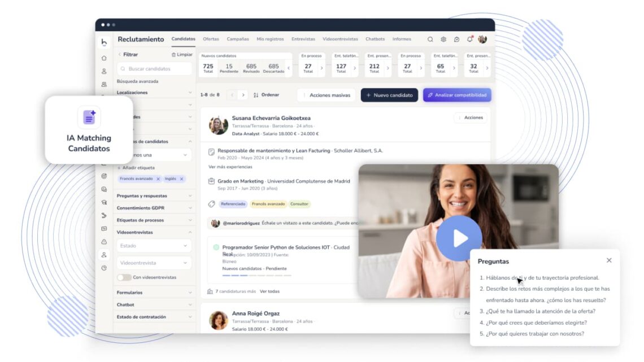Switch to the Ofertas tab

[211, 40]
